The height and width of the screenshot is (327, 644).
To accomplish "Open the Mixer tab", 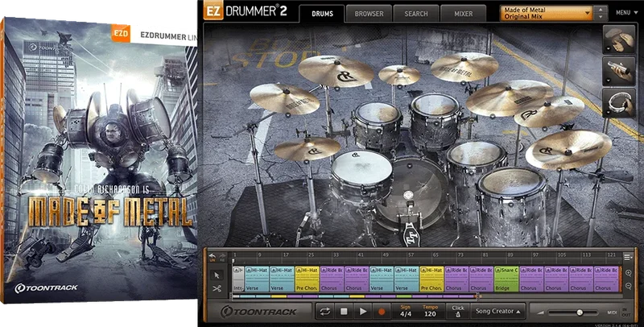I will coord(464,14).
